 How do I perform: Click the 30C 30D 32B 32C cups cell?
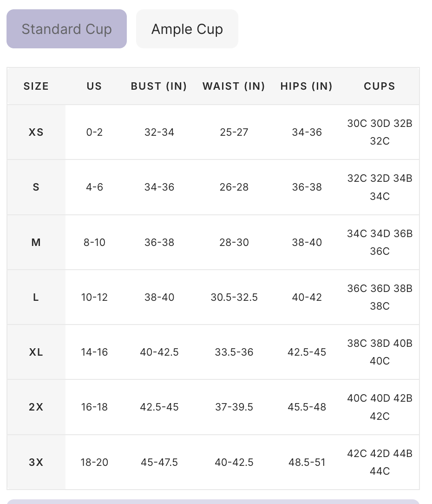click(380, 132)
